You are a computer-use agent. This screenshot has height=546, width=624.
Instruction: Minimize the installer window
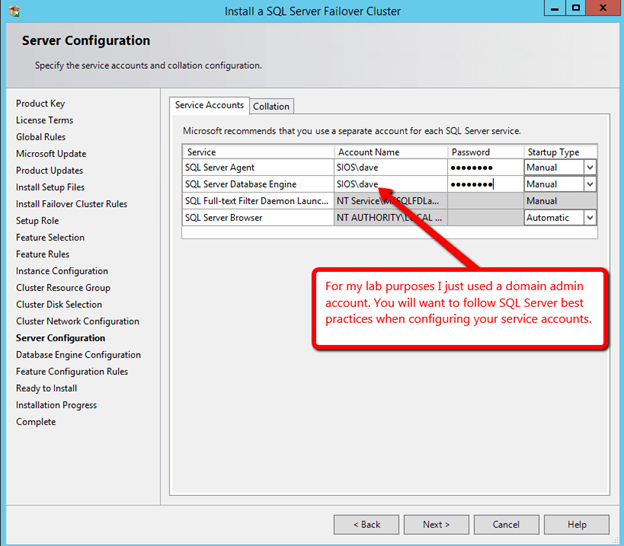[555, 9]
